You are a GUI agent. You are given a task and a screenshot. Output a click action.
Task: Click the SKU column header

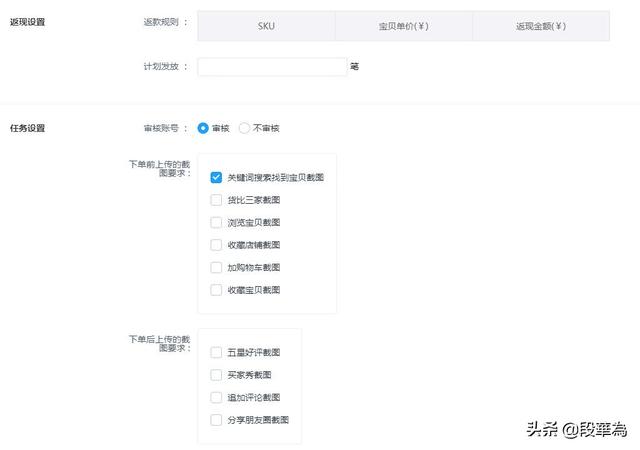[x=266, y=26]
